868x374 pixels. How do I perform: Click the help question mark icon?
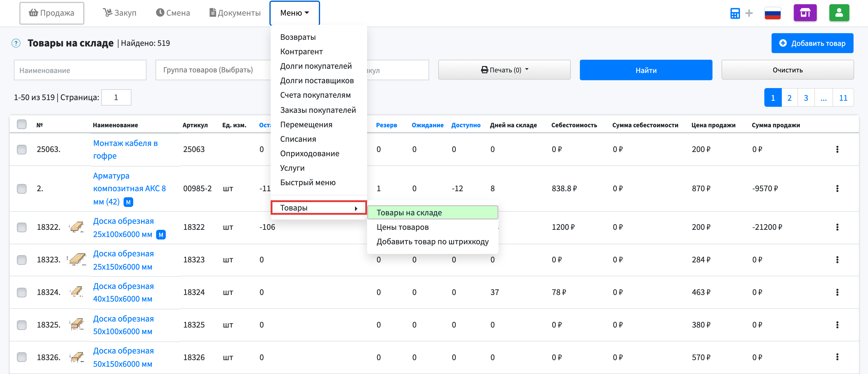click(16, 43)
